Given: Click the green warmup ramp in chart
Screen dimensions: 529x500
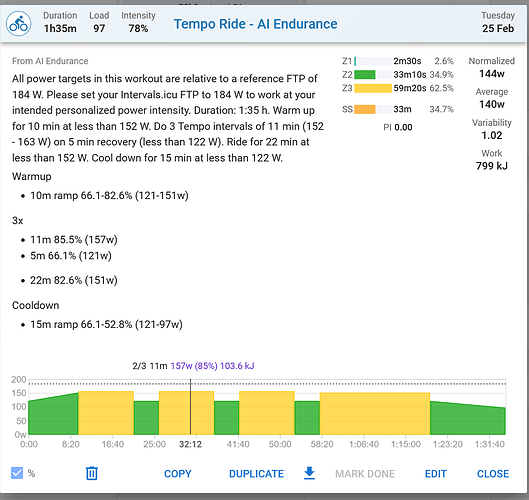Looking at the screenshot, I should [53, 417].
